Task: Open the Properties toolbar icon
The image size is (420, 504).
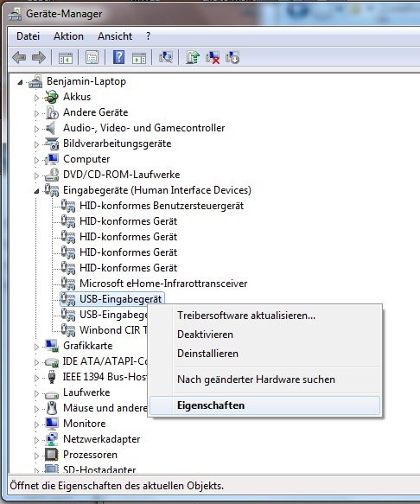Action: coord(92,58)
